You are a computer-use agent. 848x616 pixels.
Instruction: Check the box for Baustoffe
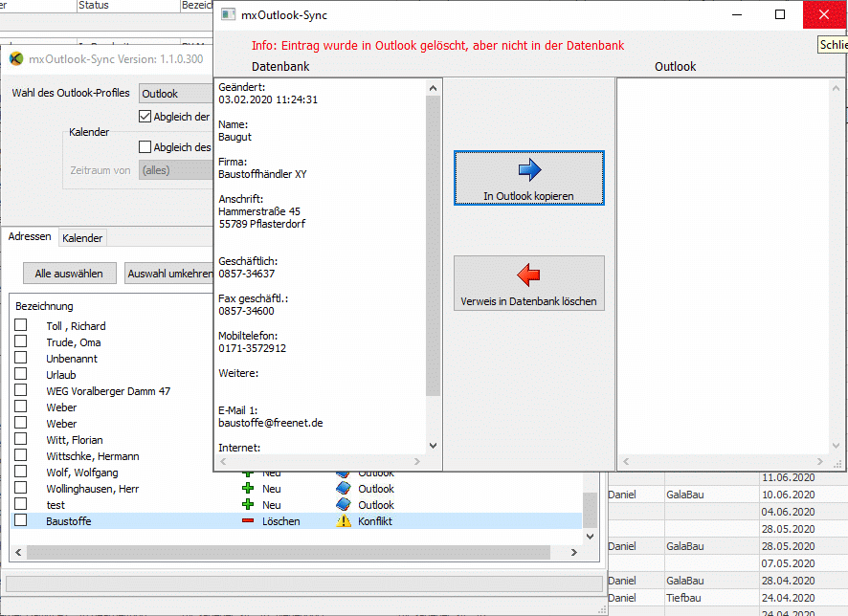(x=20, y=520)
